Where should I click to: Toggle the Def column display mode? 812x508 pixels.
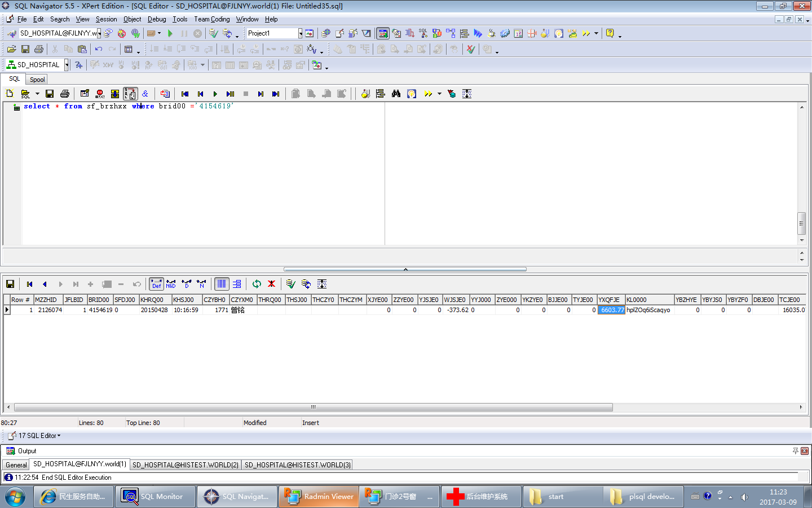156,284
